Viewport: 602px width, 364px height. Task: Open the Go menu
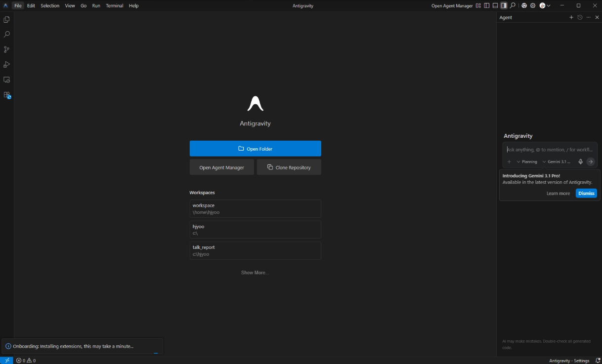click(84, 5)
